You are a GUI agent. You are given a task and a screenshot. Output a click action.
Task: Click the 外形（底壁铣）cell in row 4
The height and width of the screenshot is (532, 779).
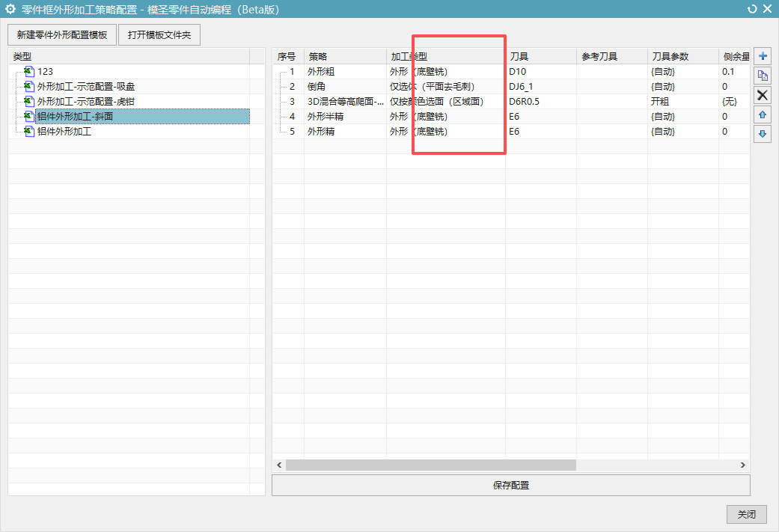(446, 116)
